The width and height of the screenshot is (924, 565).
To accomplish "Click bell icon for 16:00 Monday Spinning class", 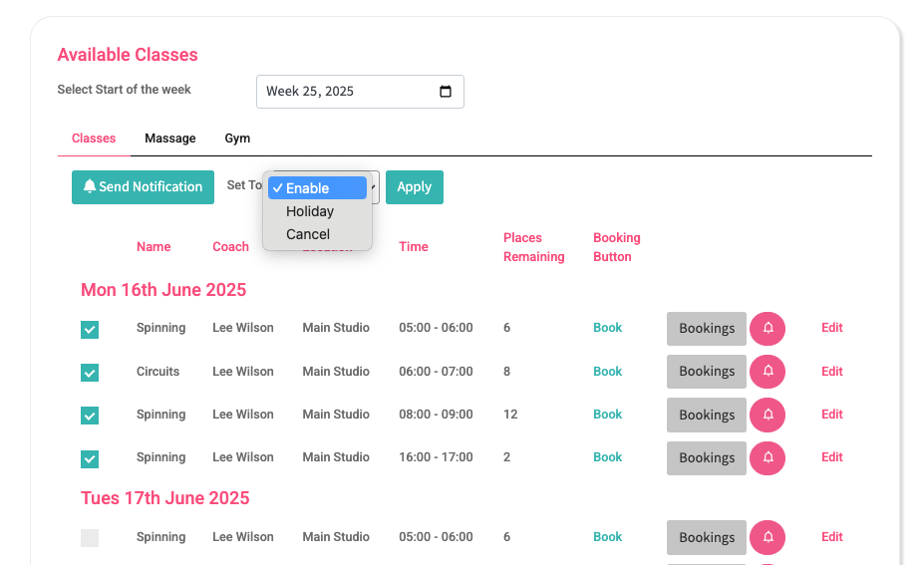I will [768, 458].
